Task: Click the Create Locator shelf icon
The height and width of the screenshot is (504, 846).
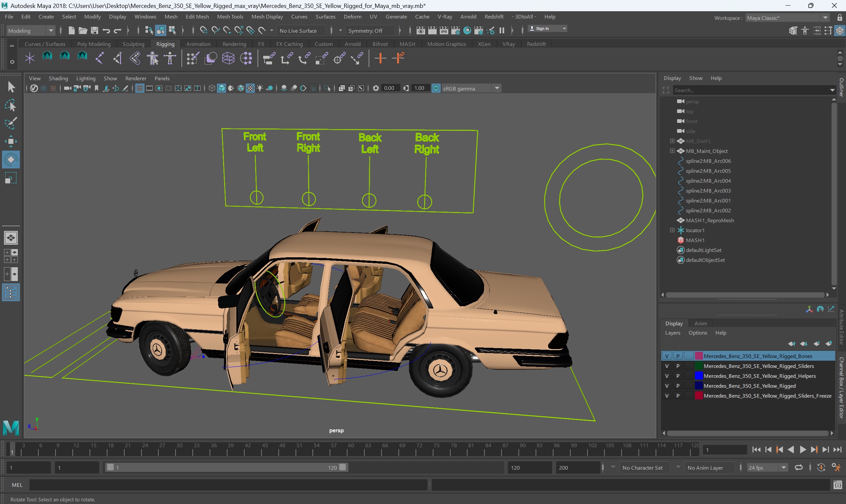Action: 29,58
